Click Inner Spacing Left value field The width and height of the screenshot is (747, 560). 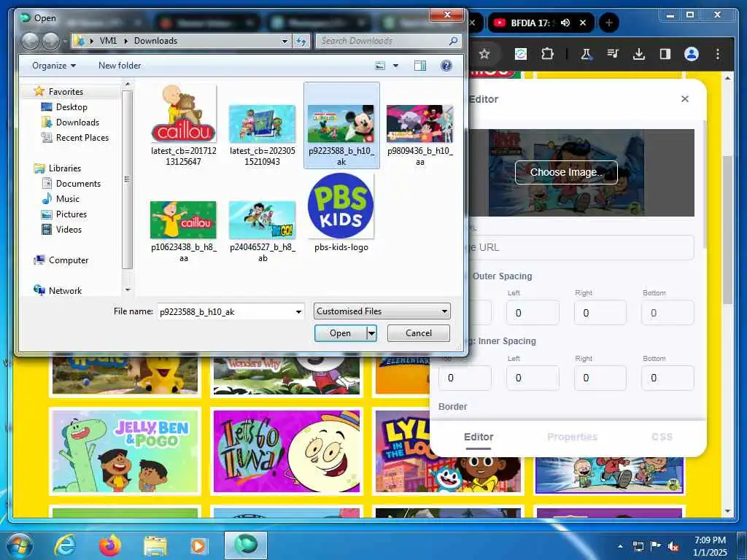point(532,378)
